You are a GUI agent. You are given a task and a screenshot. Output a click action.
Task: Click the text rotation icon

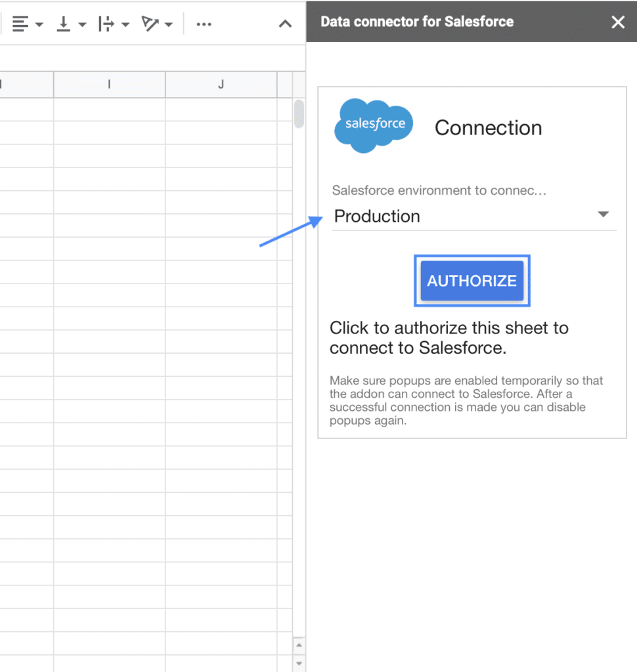tap(150, 24)
